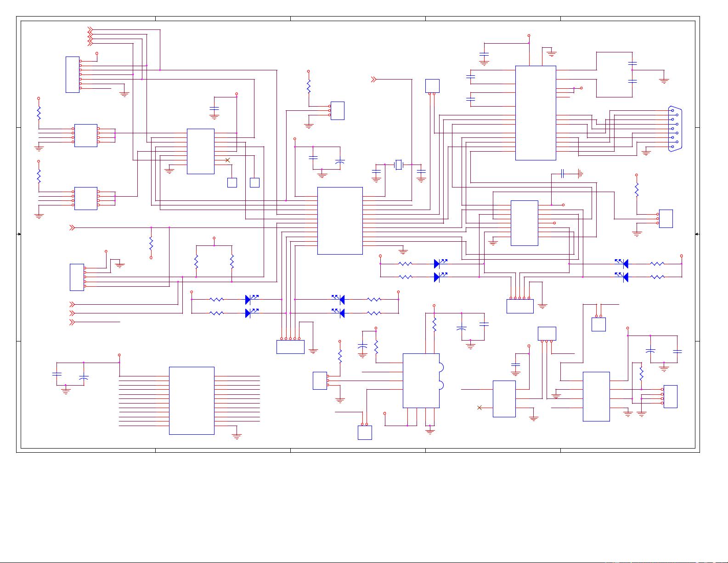Viewport: 728px width, 563px height.
Task: Click the no-connect X beside upper-left IC
Action: (227, 160)
